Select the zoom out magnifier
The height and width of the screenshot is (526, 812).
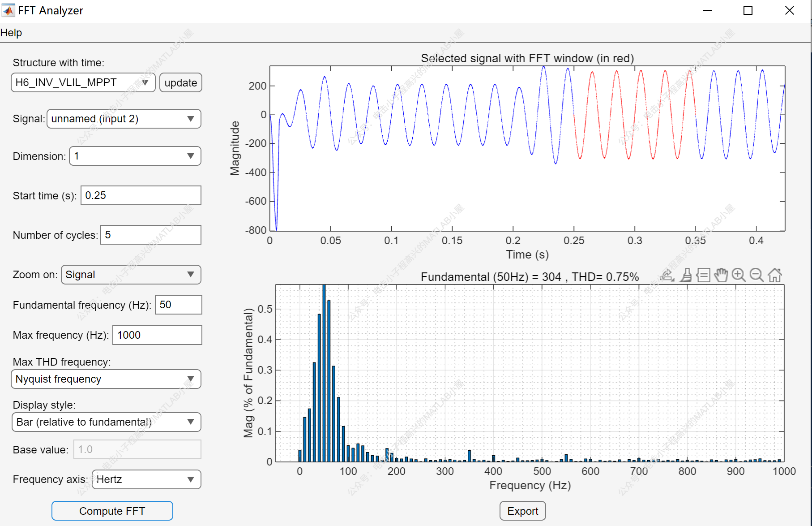point(756,275)
